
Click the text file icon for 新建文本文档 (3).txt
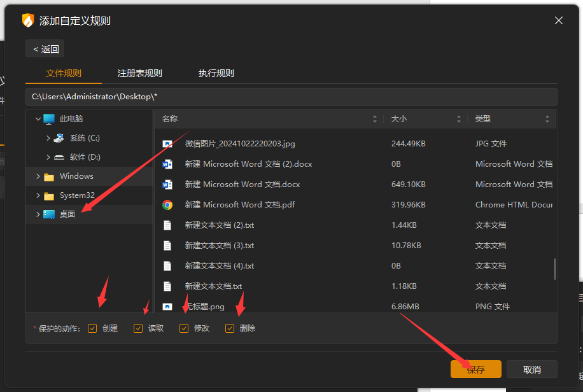[x=167, y=246]
